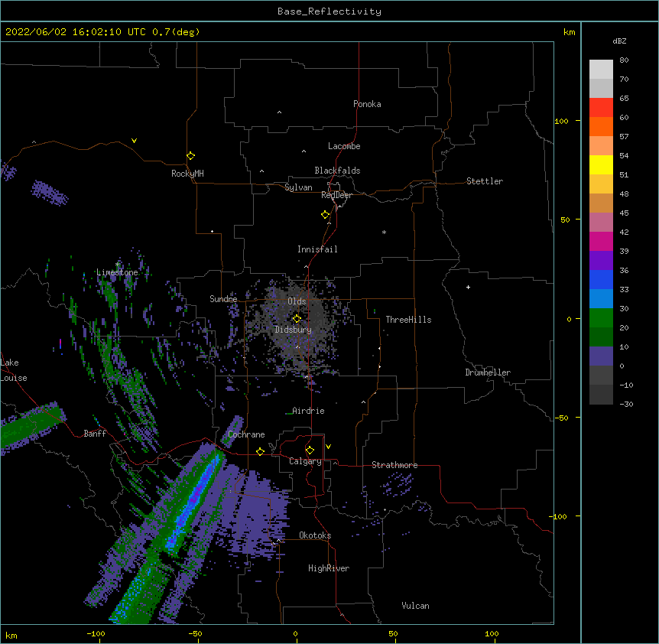Image resolution: width=659 pixels, height=644 pixels.
Task: Pick the orange swatch between 60 and 57
Action: click(x=601, y=126)
